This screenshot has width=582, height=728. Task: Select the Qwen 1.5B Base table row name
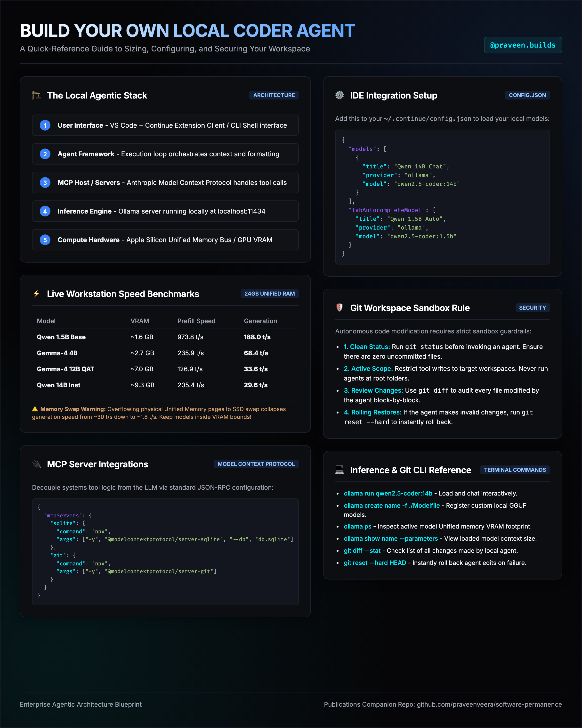coord(61,337)
